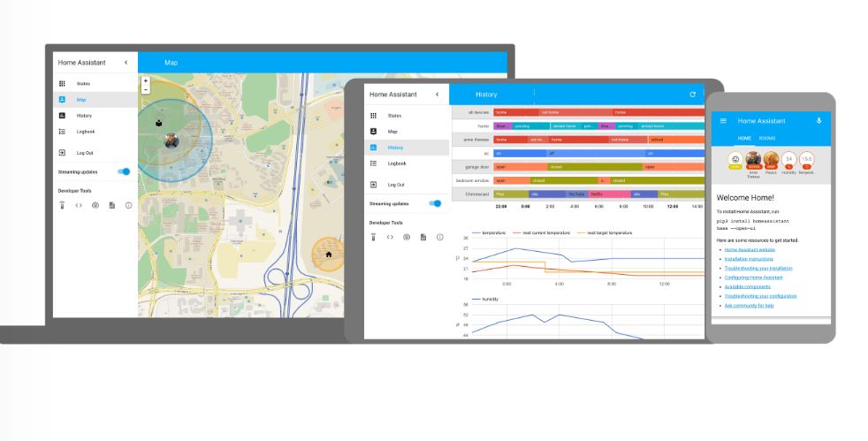
Task: Zoom in on map with plus button
Action: 146,80
